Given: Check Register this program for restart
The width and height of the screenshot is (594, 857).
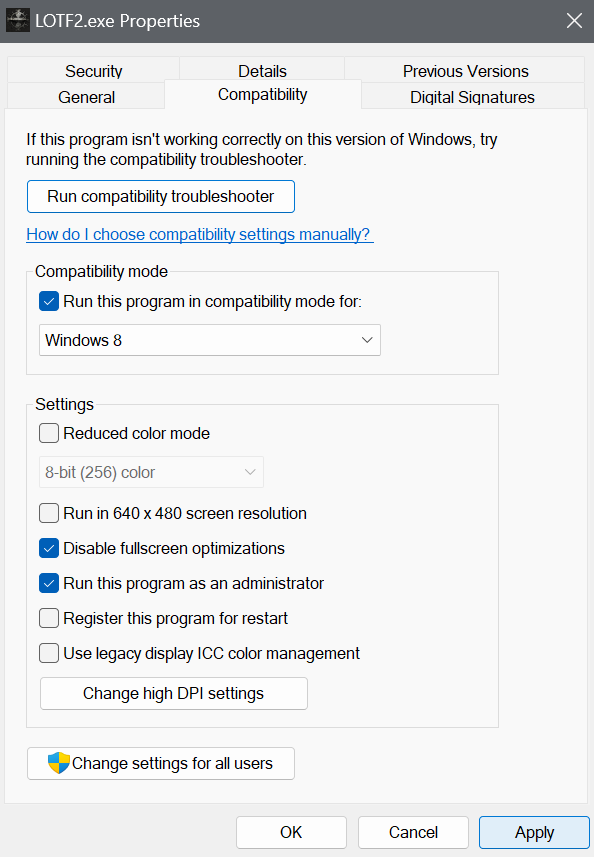Looking at the screenshot, I should [x=49, y=618].
